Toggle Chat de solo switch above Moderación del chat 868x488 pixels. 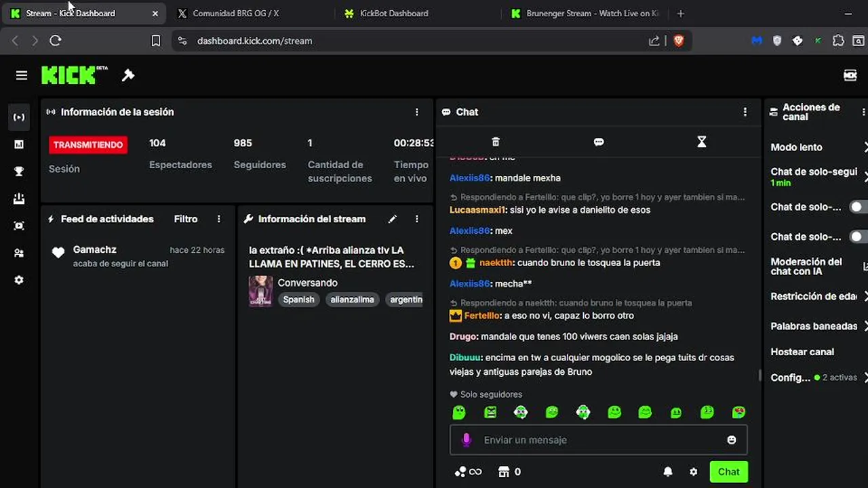859,237
